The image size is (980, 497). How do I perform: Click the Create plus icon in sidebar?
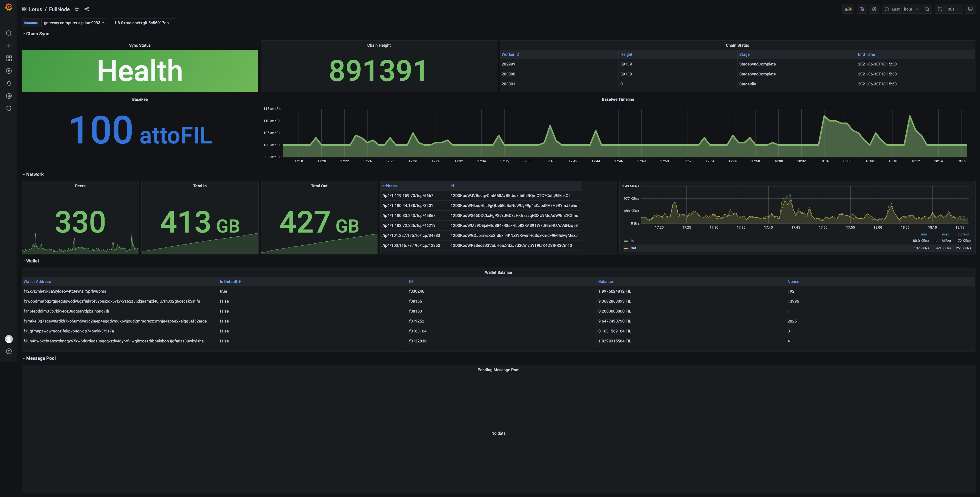pos(9,46)
